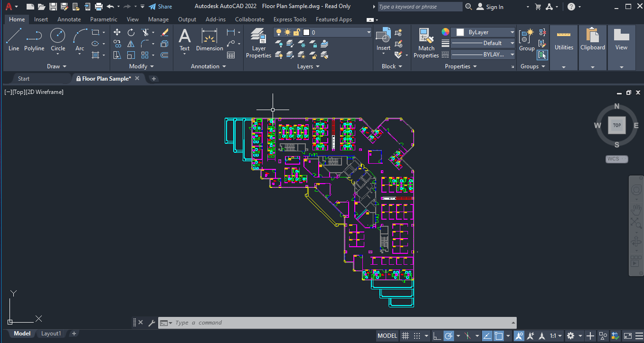Select the Rotate tool

pos(131,32)
